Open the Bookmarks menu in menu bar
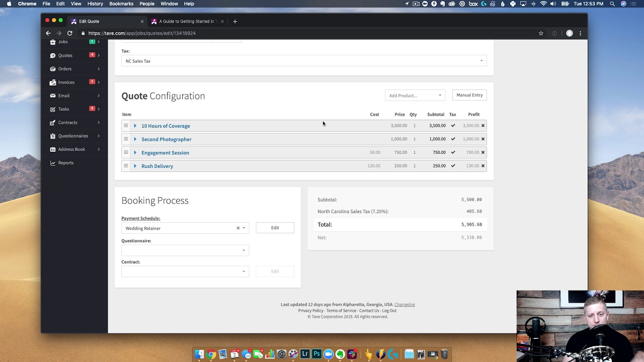 pyautogui.click(x=121, y=4)
